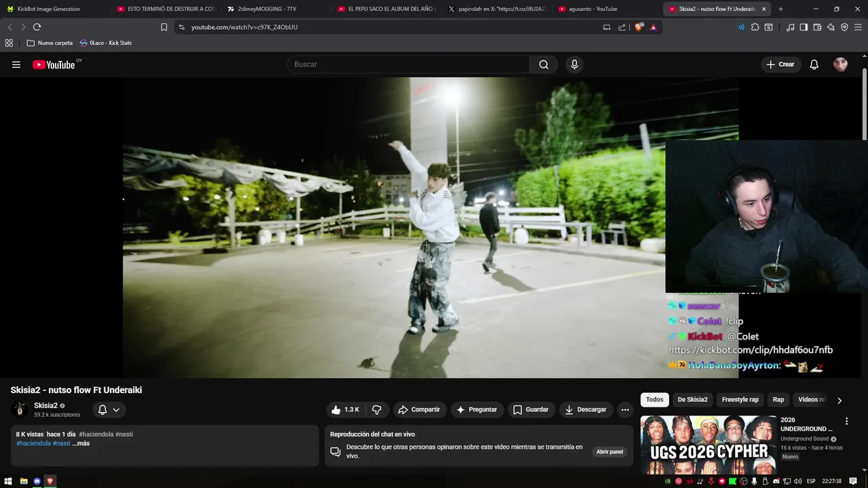This screenshot has height=488, width=868.
Task: Open Brave VPN shield icon
Action: [x=844, y=27]
